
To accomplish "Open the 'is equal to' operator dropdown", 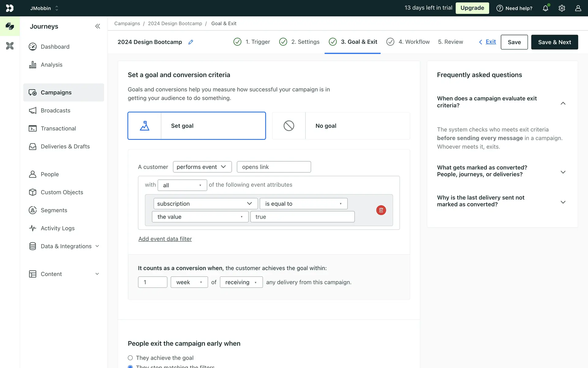I will click(x=303, y=204).
